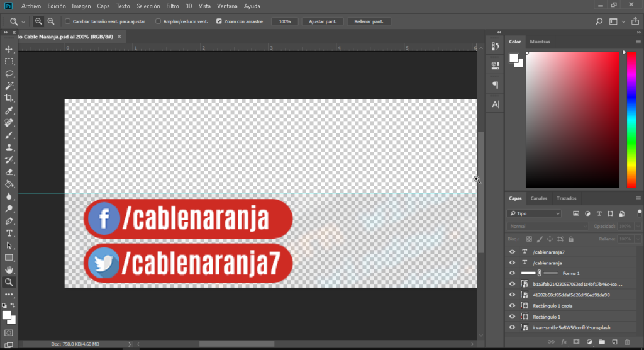
Task: Enable Cambiar tamaño vent. para ajustar checkbox
Action: [x=67, y=21]
